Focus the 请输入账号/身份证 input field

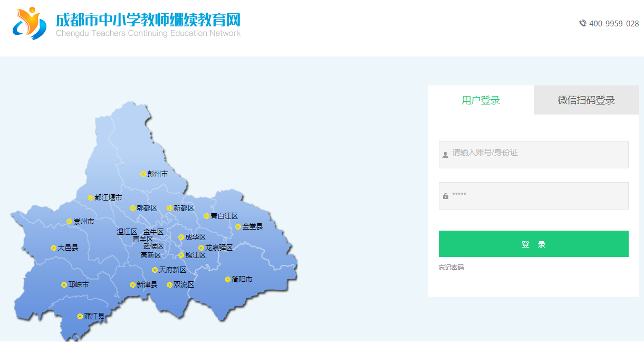click(x=534, y=155)
